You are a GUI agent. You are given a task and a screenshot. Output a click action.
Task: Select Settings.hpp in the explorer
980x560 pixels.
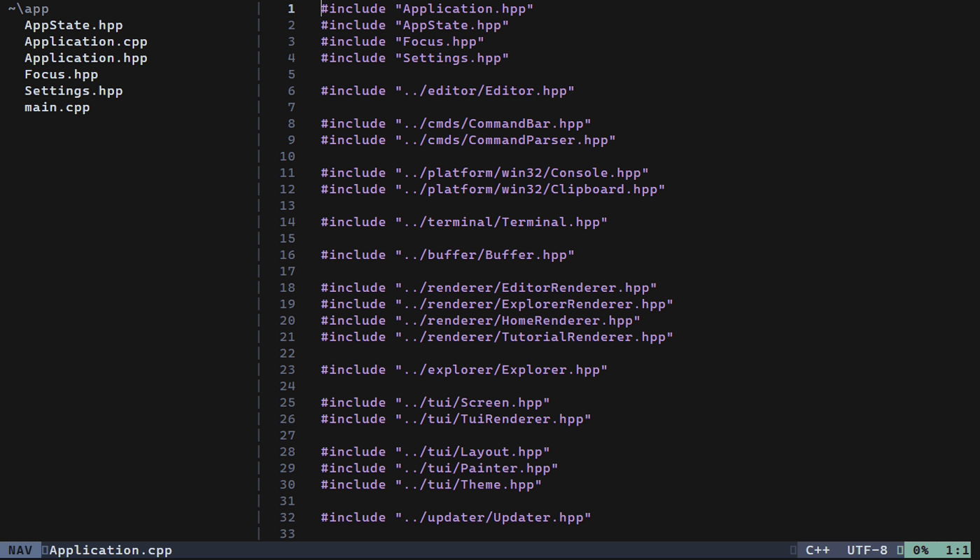[x=73, y=91]
